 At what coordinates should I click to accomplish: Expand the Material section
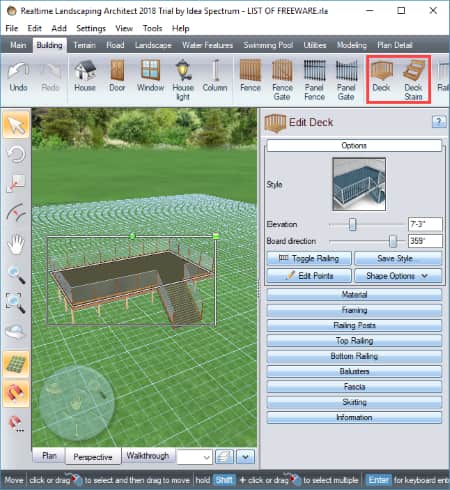(354, 294)
